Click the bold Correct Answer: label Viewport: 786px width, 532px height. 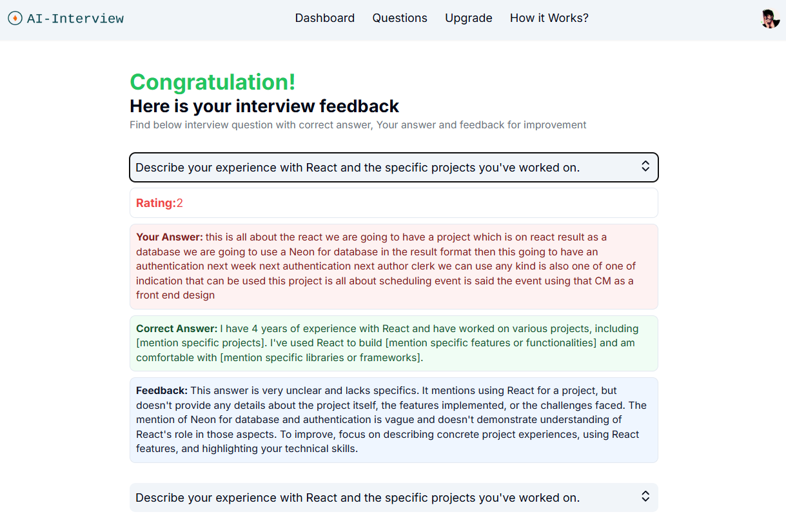click(x=177, y=329)
